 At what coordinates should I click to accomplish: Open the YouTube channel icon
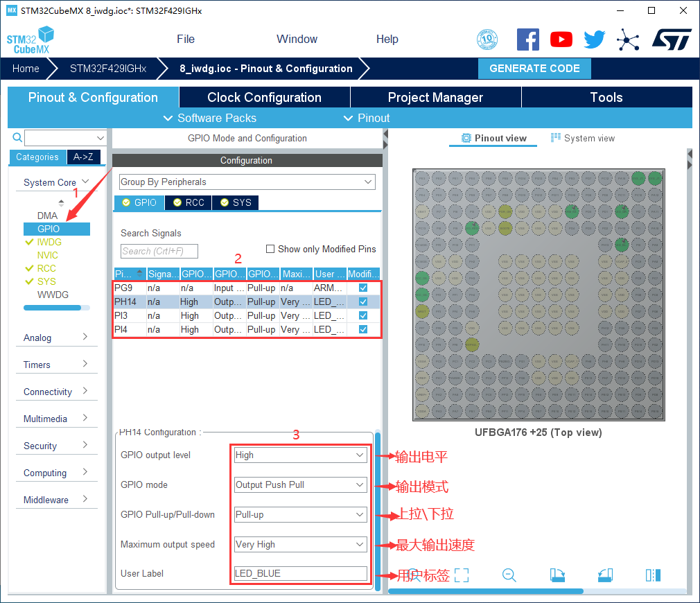561,40
